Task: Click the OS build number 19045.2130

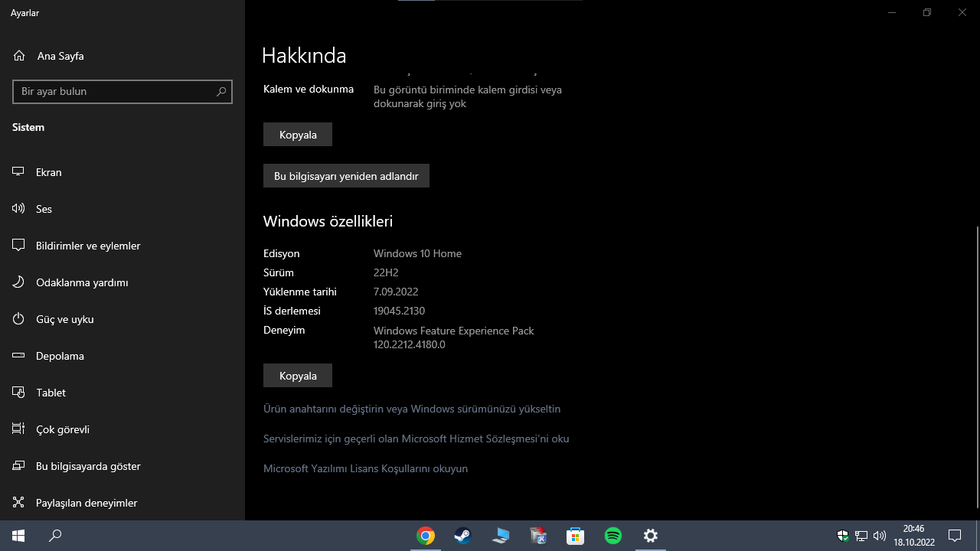Action: [x=399, y=311]
